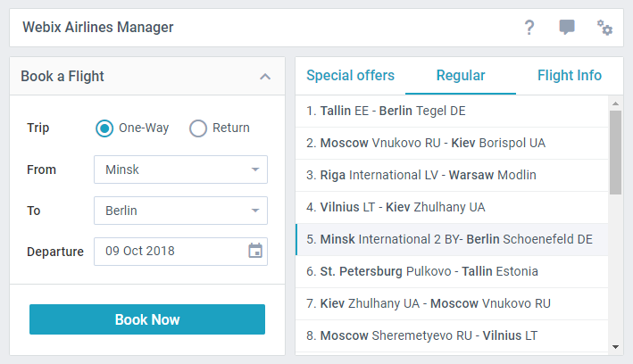The image size is (633, 364).
Task: Open the From city dropdown
Action: click(x=180, y=170)
